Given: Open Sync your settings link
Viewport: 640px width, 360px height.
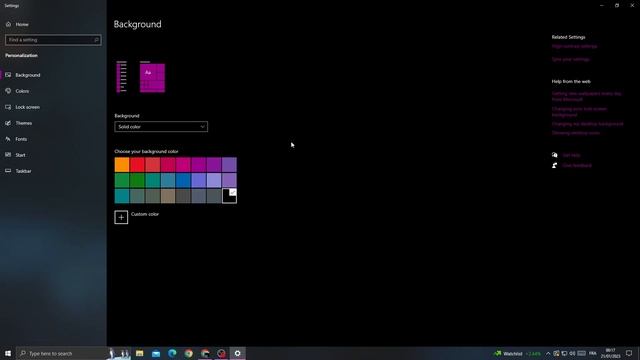Looking at the screenshot, I should (571, 59).
